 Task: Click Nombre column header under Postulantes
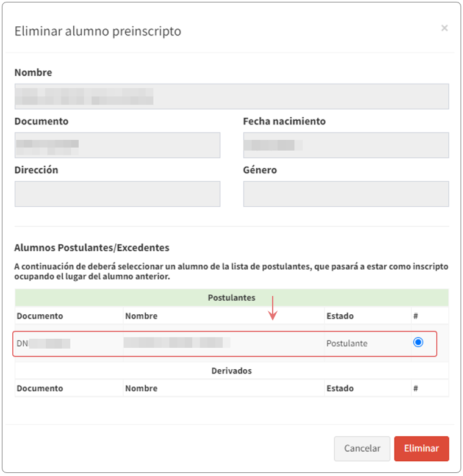pyautogui.click(x=142, y=316)
